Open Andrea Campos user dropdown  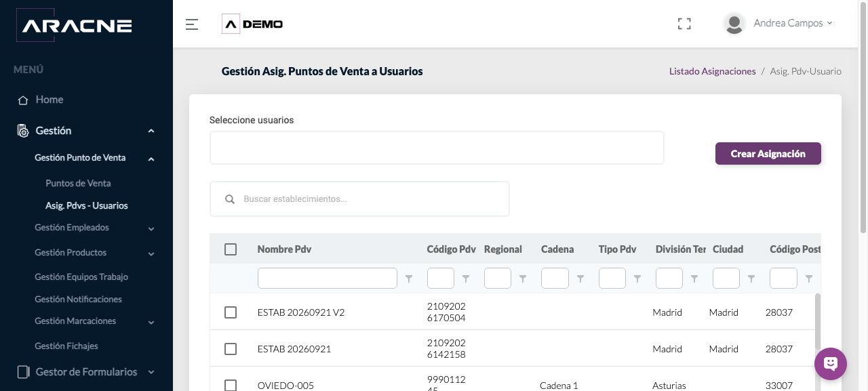click(793, 23)
